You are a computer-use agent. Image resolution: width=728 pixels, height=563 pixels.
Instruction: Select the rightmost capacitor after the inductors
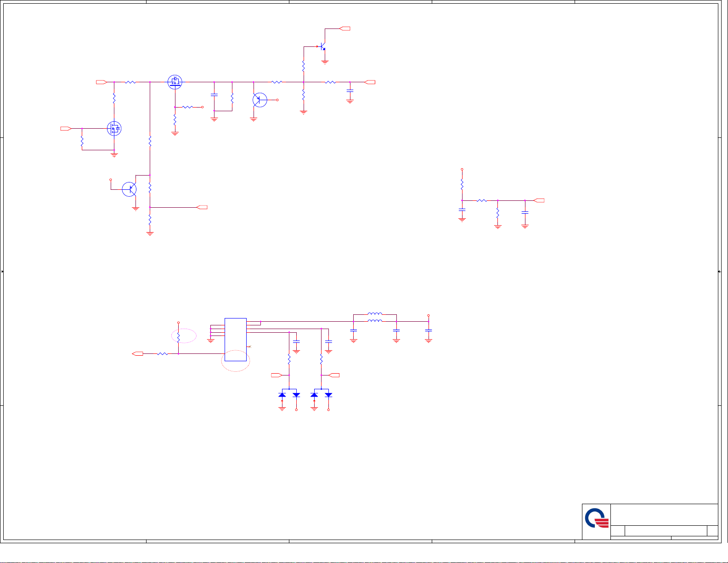429,330
